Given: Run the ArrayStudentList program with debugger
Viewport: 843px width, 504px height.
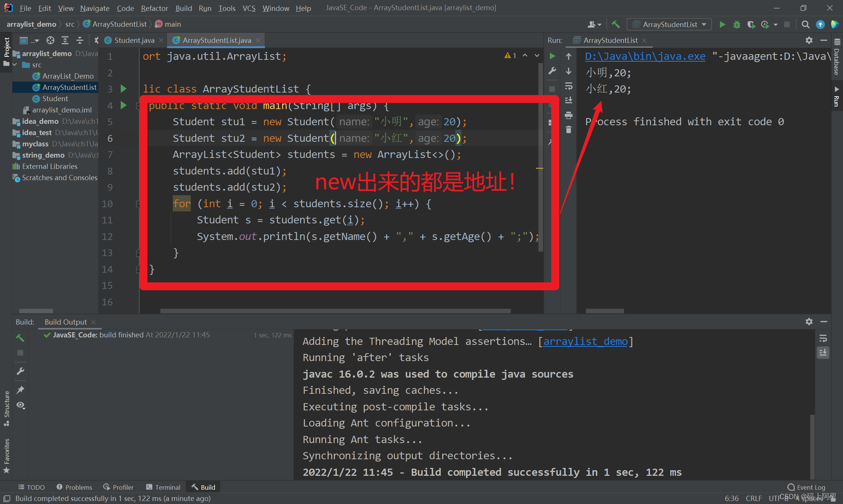Looking at the screenshot, I should pos(736,24).
